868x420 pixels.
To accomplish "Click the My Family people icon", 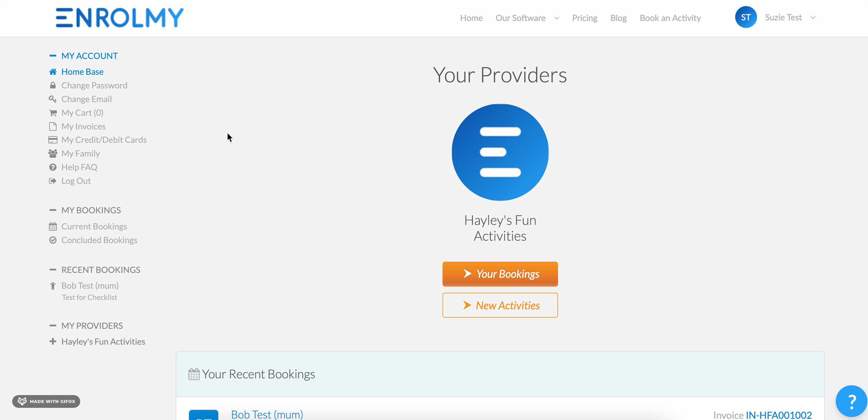I will pos(53,153).
